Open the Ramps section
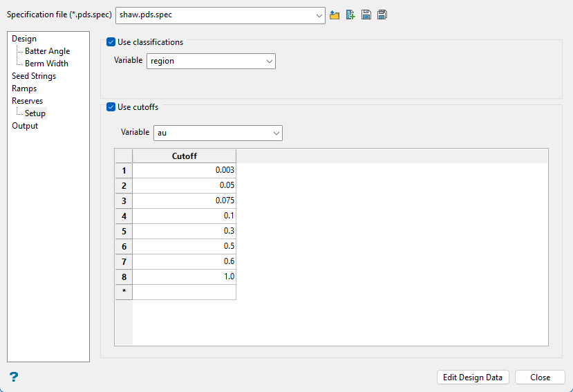The height and width of the screenshot is (392, 573). [24, 88]
